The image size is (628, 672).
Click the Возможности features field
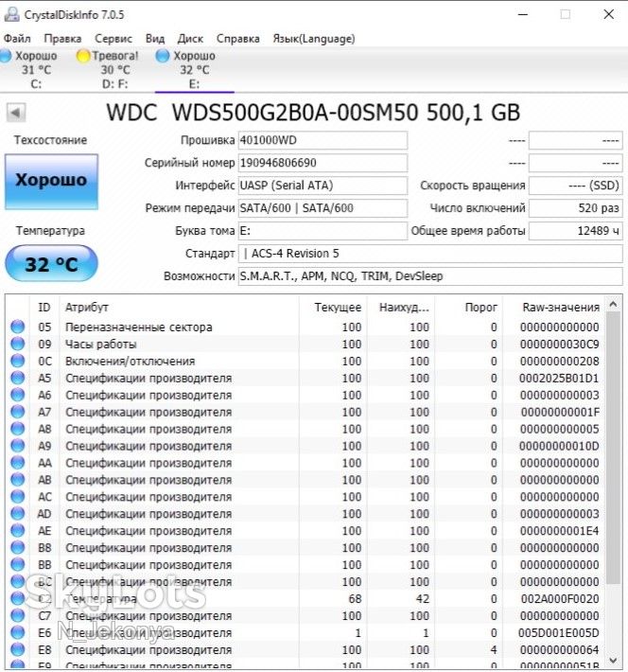click(430, 276)
